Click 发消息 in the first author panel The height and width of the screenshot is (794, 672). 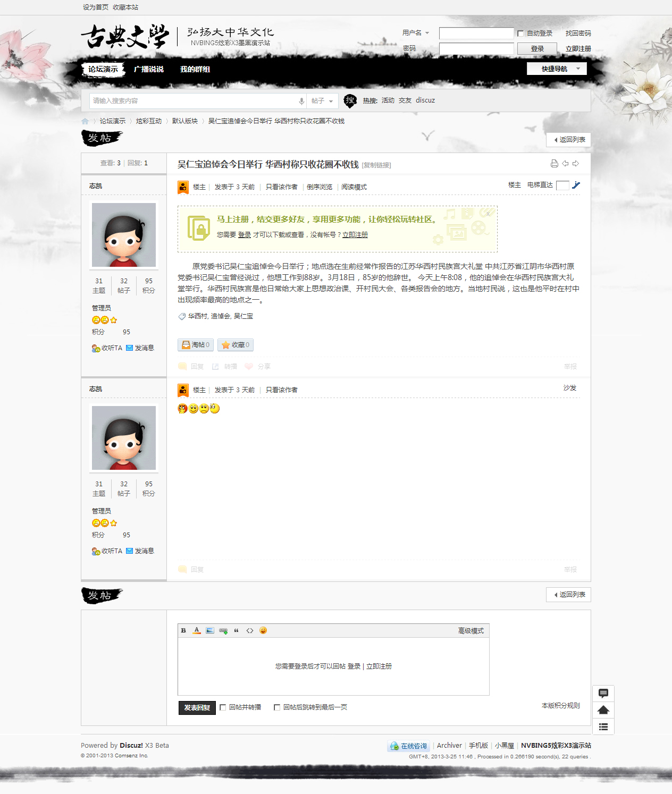click(x=140, y=348)
